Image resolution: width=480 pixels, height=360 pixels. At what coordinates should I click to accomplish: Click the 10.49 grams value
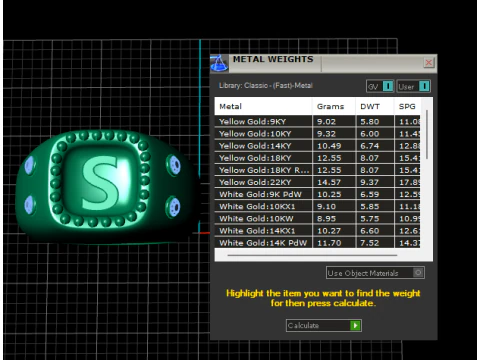[329, 146]
